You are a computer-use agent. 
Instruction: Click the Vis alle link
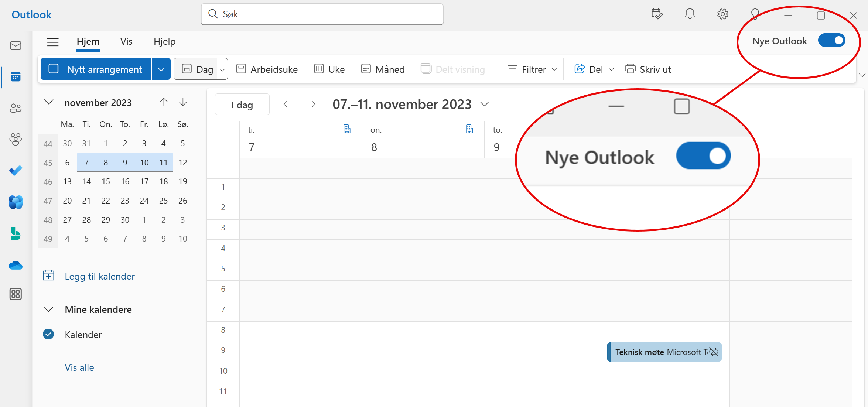(x=79, y=367)
